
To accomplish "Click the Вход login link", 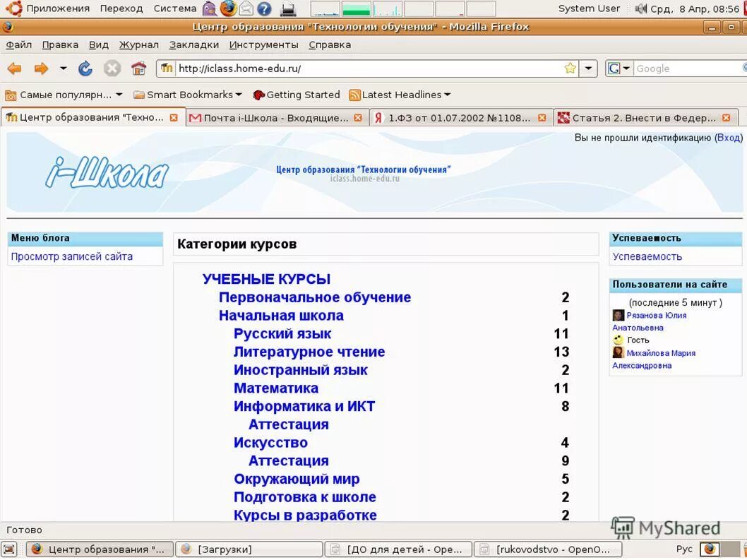I will coord(729,138).
